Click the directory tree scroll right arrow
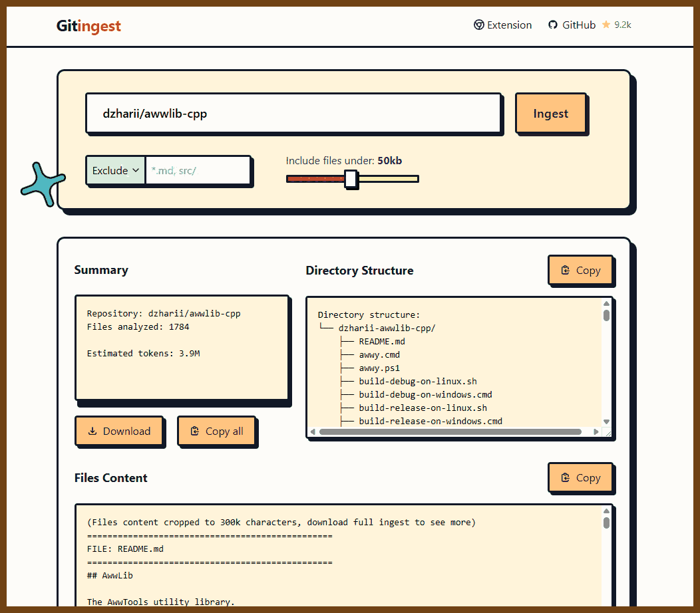Viewport: 700px width, 613px height. click(x=596, y=432)
